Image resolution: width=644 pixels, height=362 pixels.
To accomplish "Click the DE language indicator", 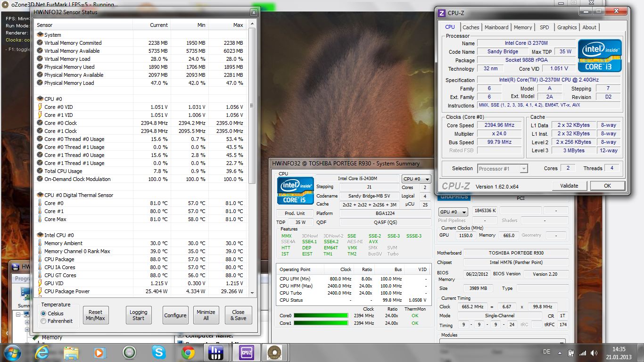I will (546, 352).
